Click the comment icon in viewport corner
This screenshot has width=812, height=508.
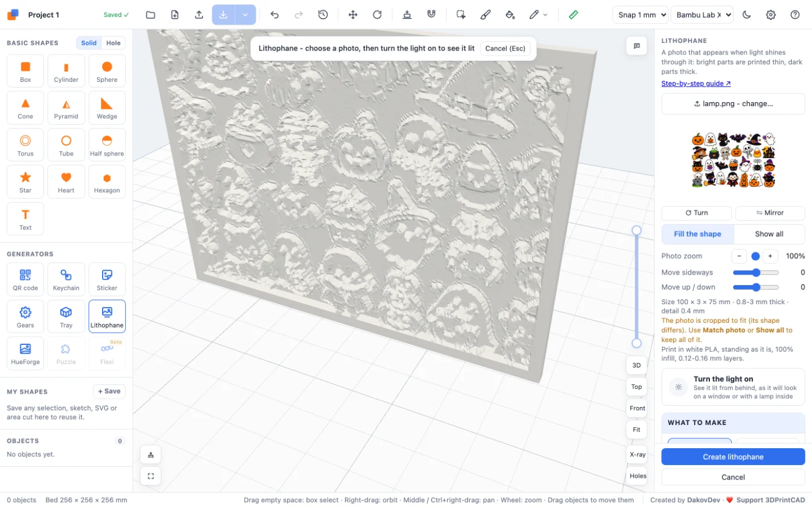(x=637, y=46)
